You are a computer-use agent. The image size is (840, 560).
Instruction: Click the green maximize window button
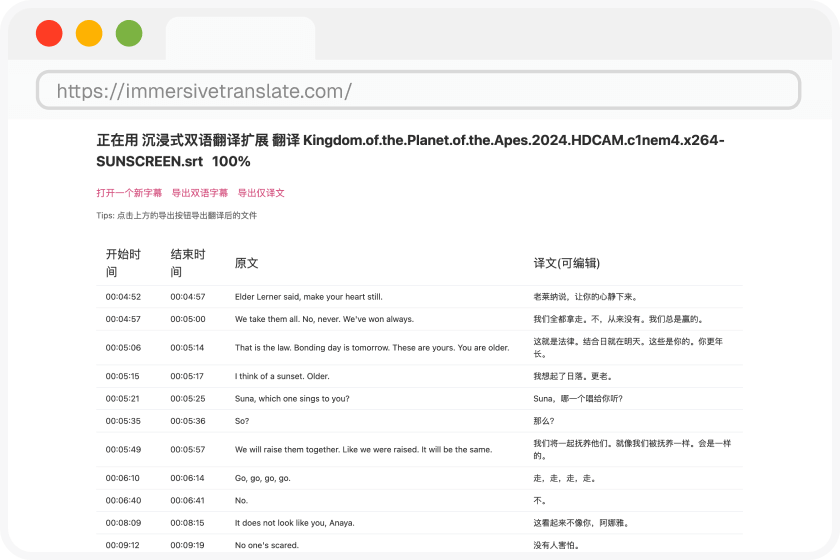pos(129,34)
